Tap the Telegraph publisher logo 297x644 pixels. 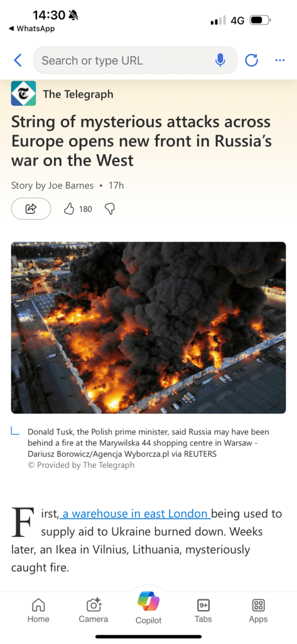click(x=23, y=93)
